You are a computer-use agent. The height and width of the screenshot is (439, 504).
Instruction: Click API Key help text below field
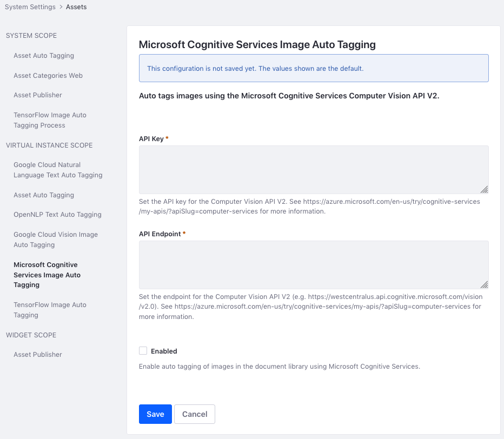pos(309,207)
